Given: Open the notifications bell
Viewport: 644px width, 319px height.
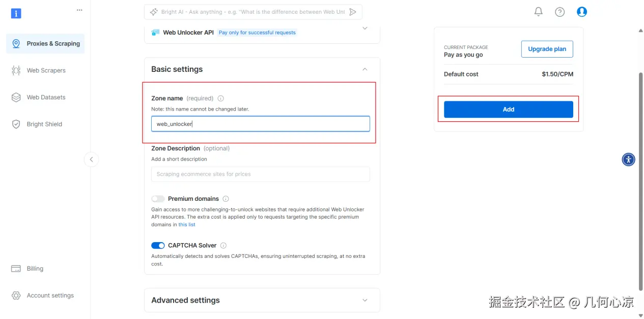Looking at the screenshot, I should [538, 12].
